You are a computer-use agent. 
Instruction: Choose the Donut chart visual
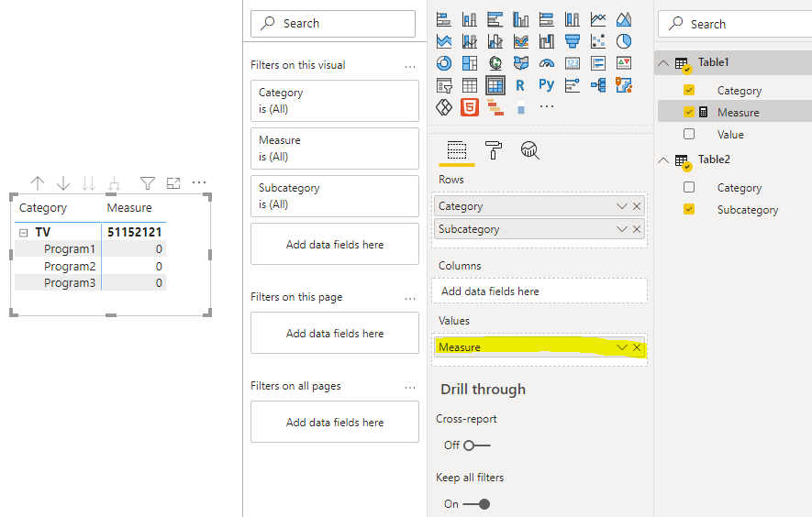444,63
